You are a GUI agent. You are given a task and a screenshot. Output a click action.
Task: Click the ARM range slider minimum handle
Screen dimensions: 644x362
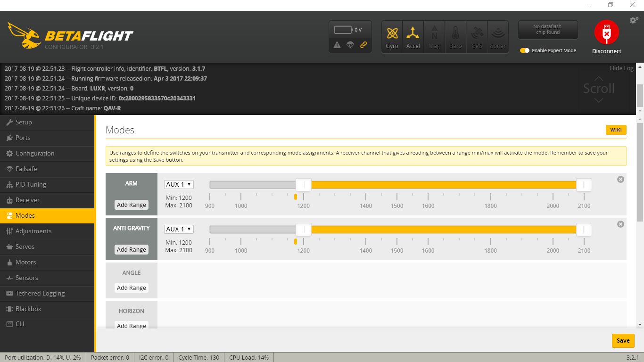tap(304, 185)
